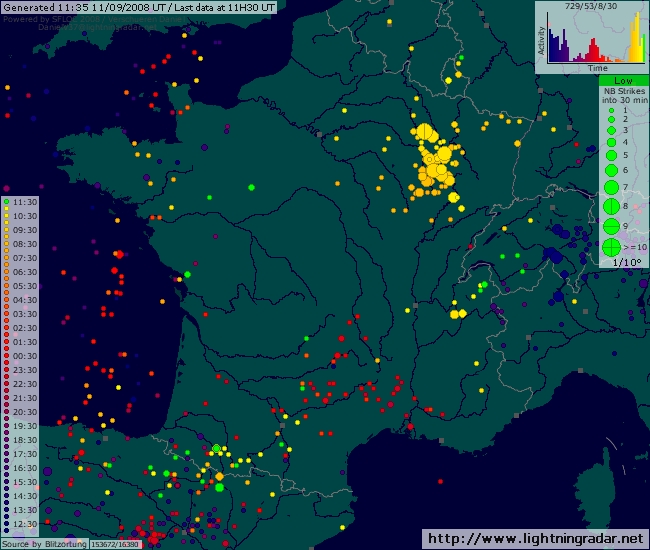Pick the 9 strikes legend circle
This screenshot has width=650, height=550.
coord(611,226)
